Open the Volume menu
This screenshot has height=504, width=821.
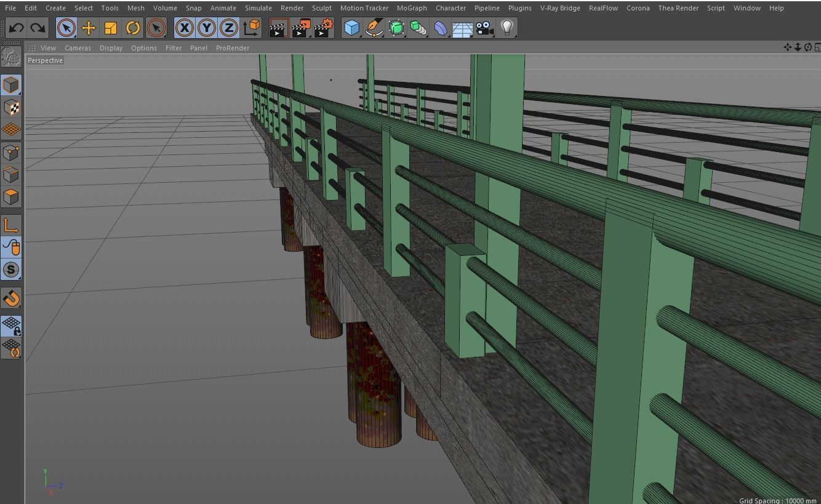[165, 8]
